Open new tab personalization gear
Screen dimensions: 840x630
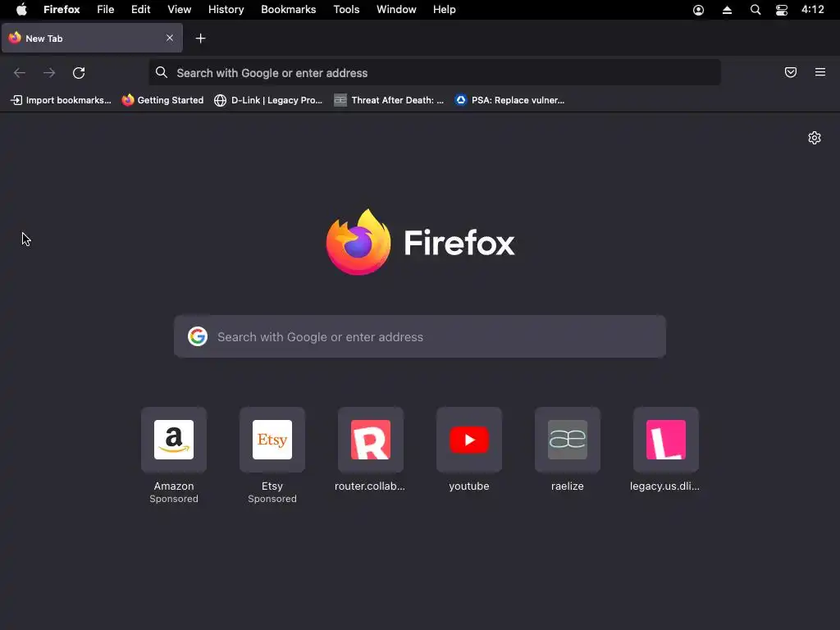tap(815, 138)
